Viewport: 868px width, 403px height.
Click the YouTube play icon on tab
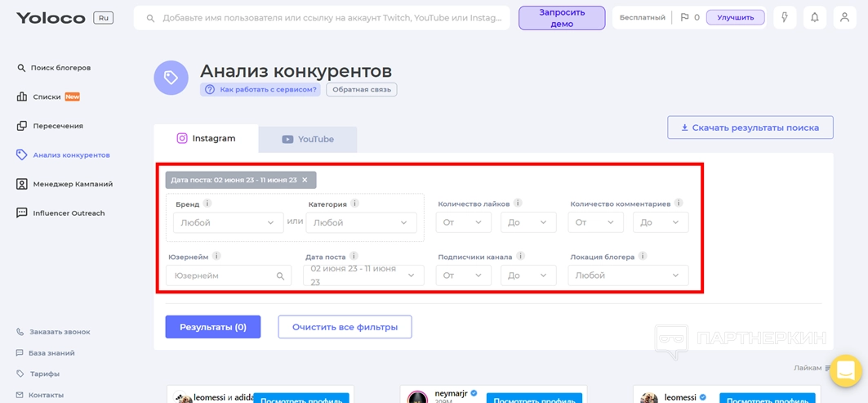coord(287,140)
